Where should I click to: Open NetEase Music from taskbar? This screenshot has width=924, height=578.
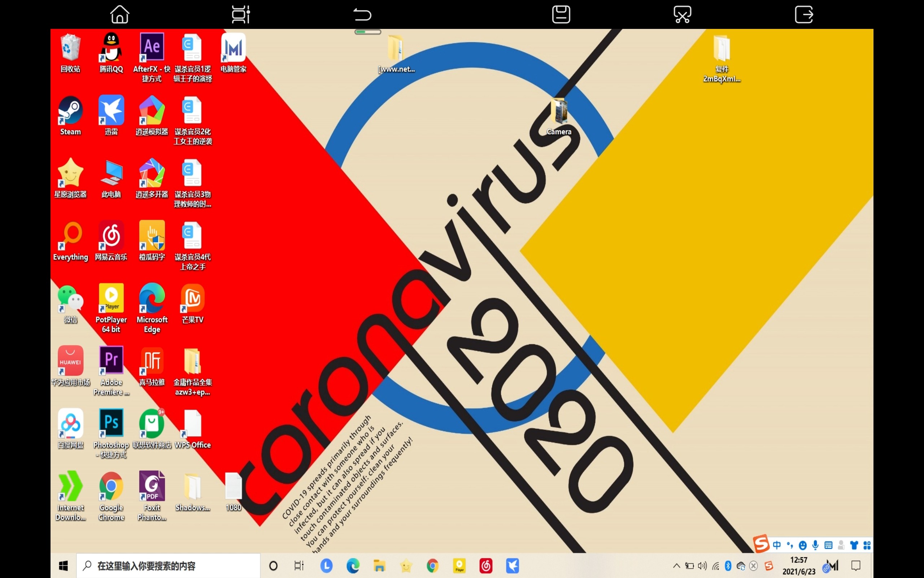tap(486, 565)
